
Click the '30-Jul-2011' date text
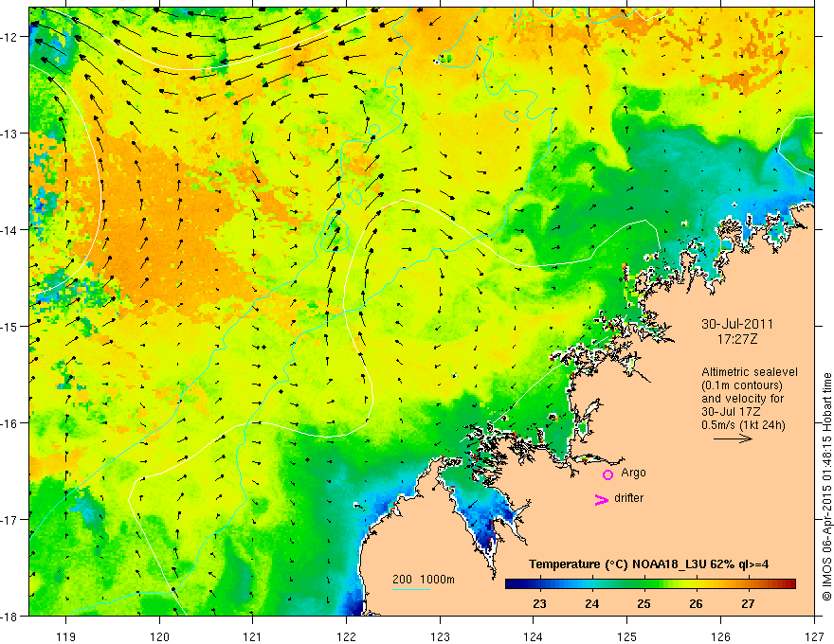click(x=737, y=324)
